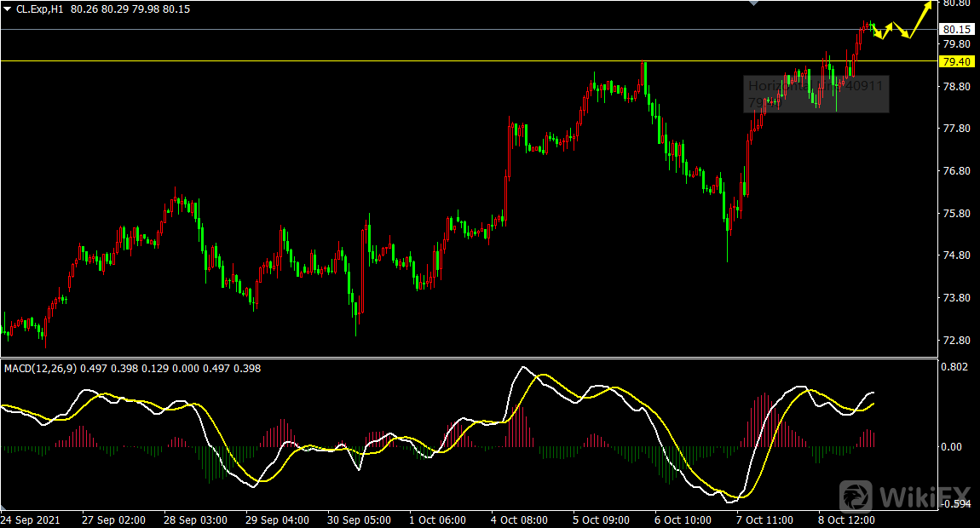This screenshot has height=528, width=980.
Task: Click the -0.594 MACD scale value
Action: tap(954, 504)
